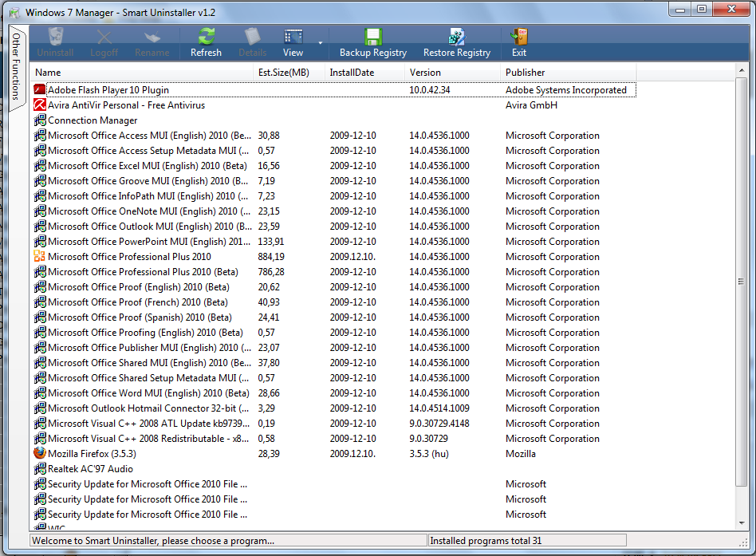Screen dimensions: 756x556
Task: Sort by Publisher column header
Action: coord(569,73)
